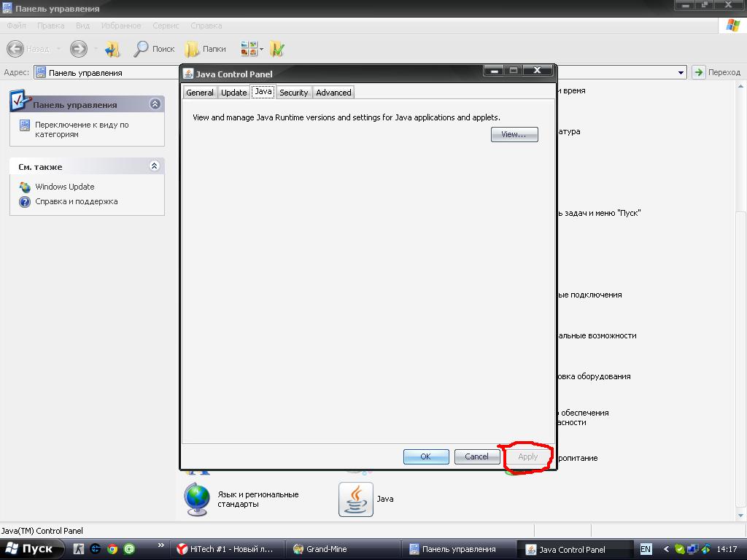Screen dimensions: 747x560
Task: Click the Forward arrow toolbar icon
Action: [79, 49]
